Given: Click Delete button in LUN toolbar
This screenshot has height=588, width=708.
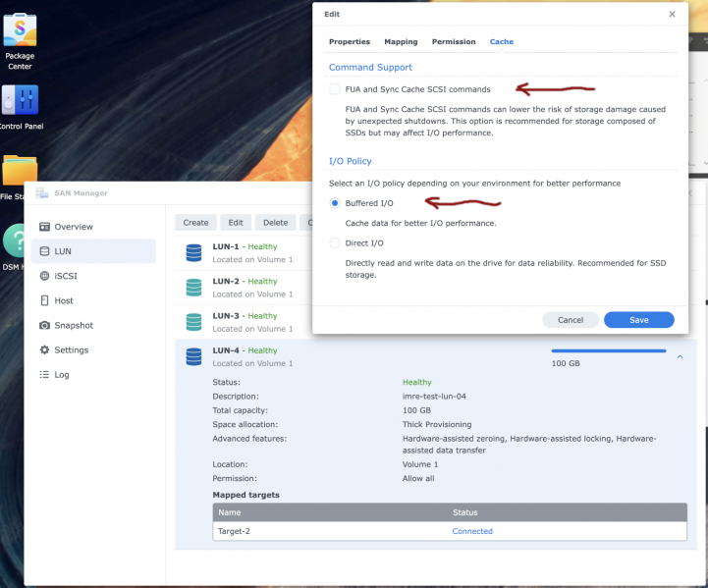Looking at the screenshot, I should click(275, 223).
